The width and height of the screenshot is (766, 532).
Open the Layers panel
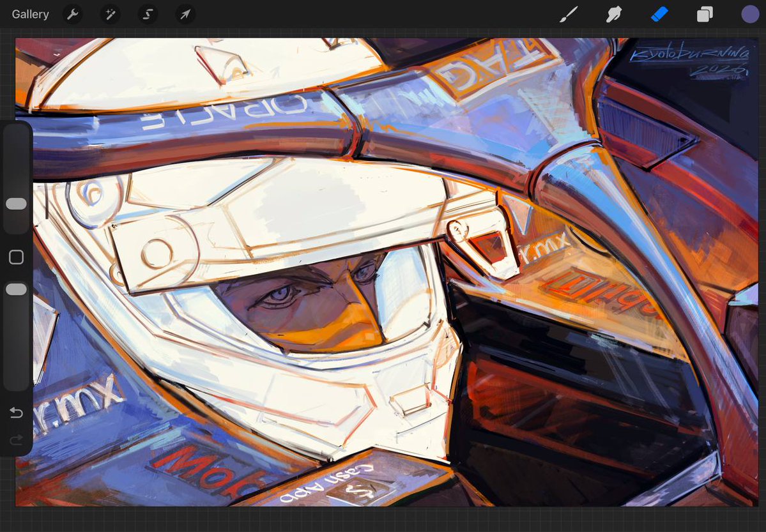(x=705, y=15)
